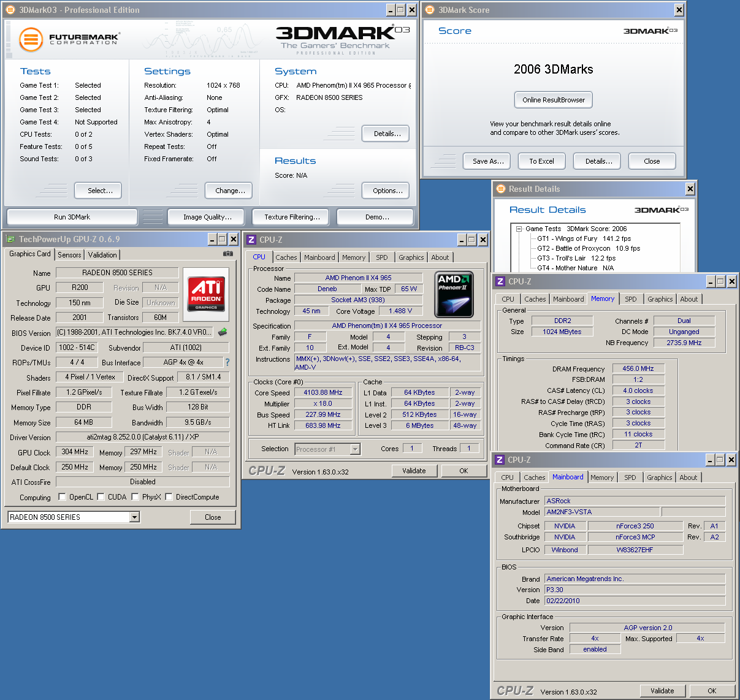Switch to the Sensors tab in GPU-Z
740x700 pixels.
[69, 255]
